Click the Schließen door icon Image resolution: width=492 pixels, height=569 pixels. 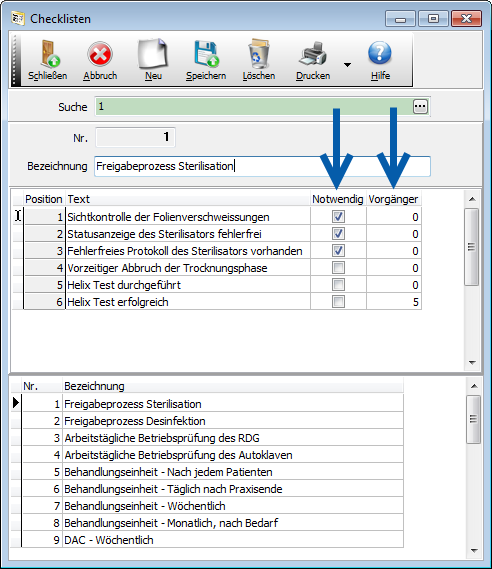tap(49, 54)
